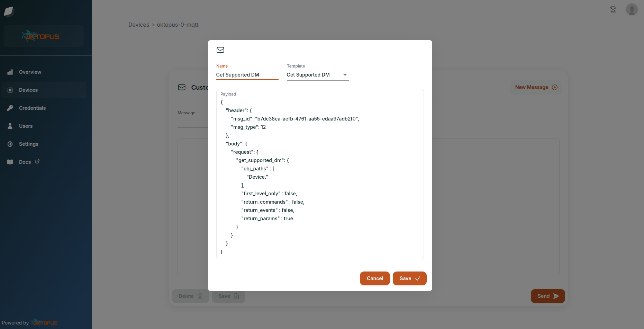Click the Oktopus logo in sidebar
This screenshot has width=644, height=329.
click(41, 36)
